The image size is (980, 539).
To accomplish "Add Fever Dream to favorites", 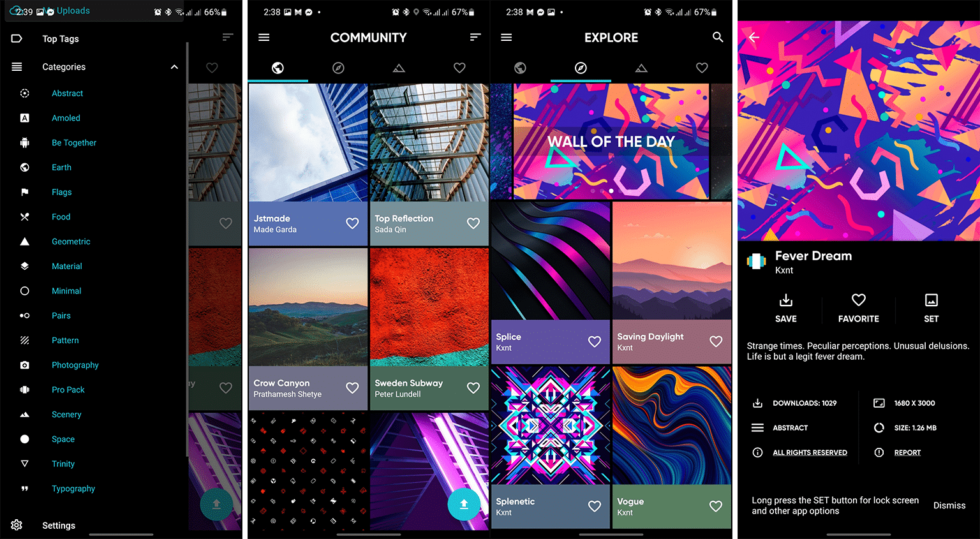I will tap(858, 308).
